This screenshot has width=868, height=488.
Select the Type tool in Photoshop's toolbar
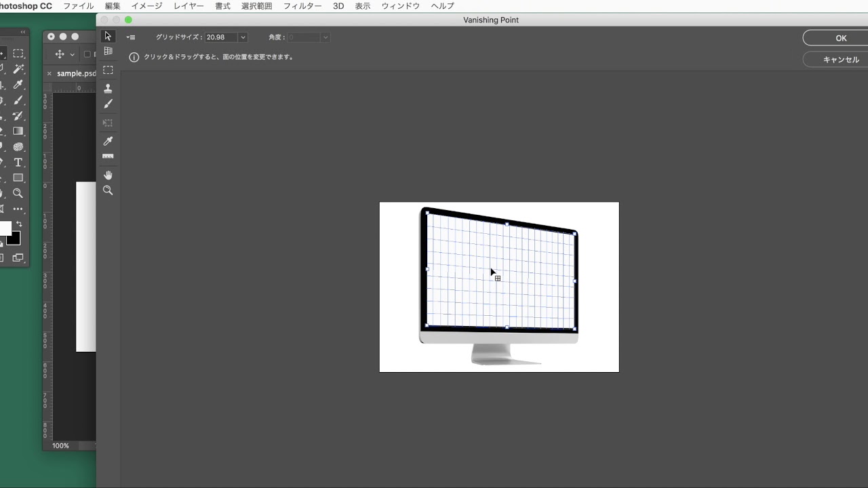point(18,163)
